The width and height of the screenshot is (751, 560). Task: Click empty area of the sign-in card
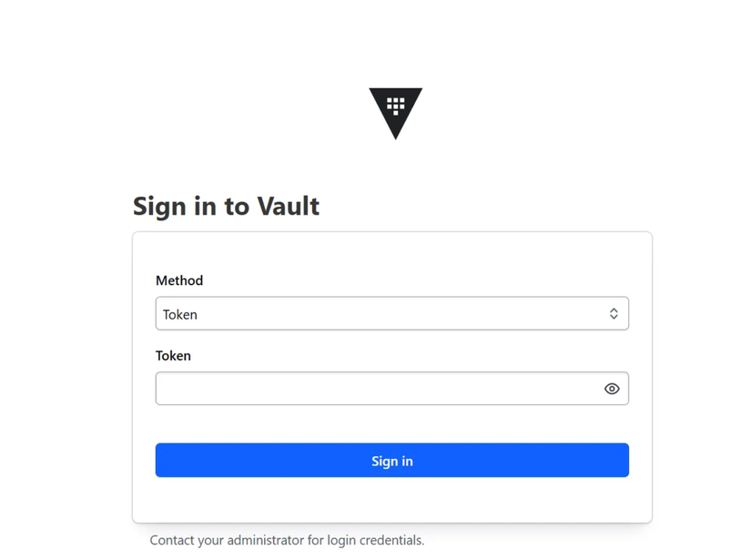[x=391, y=501]
